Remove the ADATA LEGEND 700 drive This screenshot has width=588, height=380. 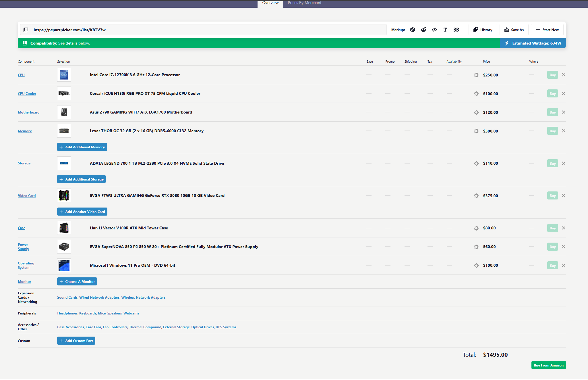coord(564,163)
